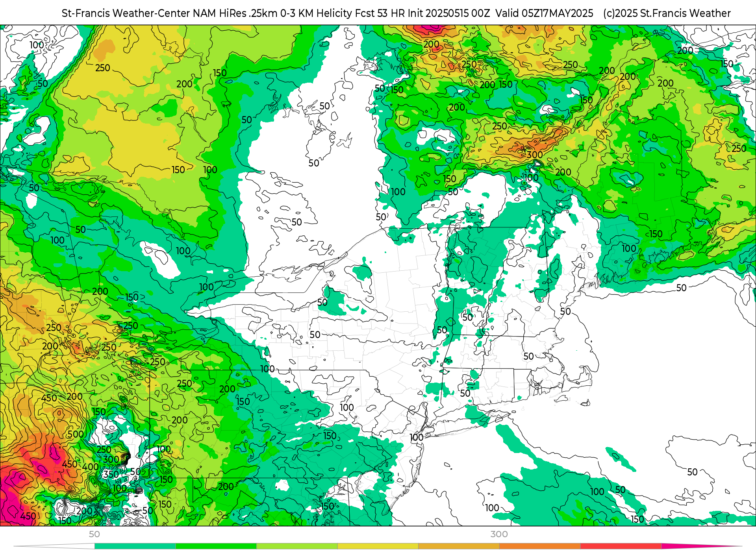Click the '0-3 KM Helicity' product name
Viewport: 756px width, 551px height.
(x=316, y=13)
